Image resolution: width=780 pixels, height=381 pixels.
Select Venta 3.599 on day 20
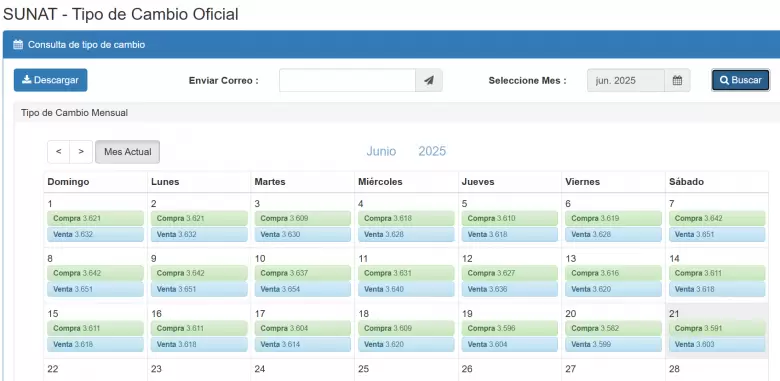(613, 344)
